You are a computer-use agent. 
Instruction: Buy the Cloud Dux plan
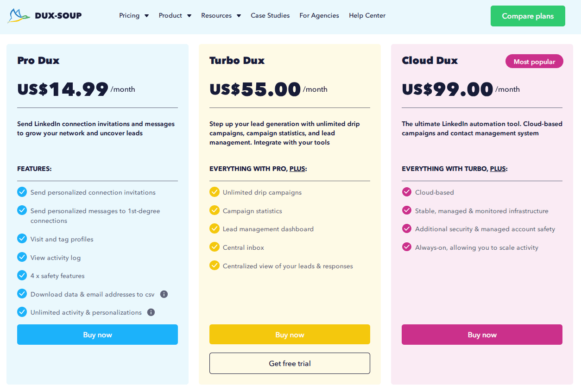[x=482, y=335]
